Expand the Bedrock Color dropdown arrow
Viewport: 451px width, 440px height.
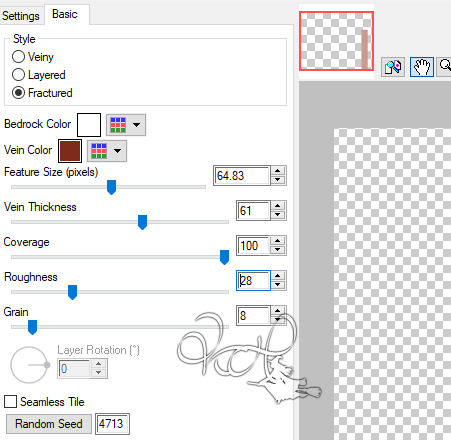136,125
